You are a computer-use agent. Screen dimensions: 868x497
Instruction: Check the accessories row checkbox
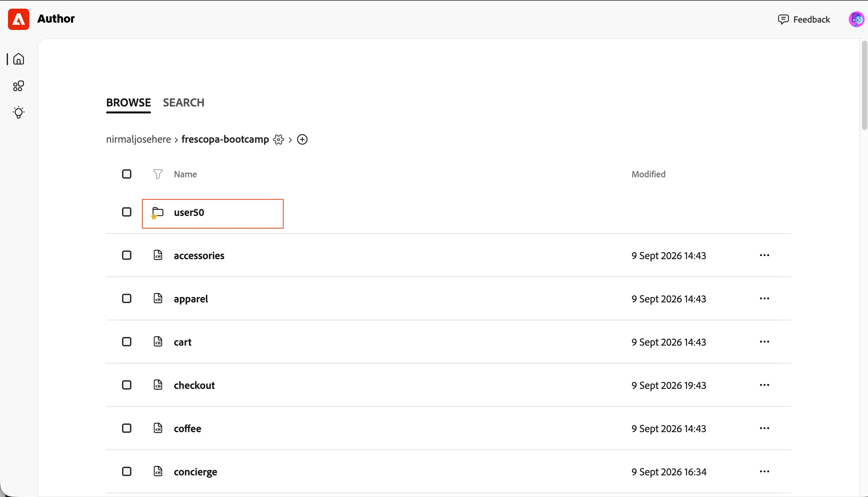pos(127,255)
